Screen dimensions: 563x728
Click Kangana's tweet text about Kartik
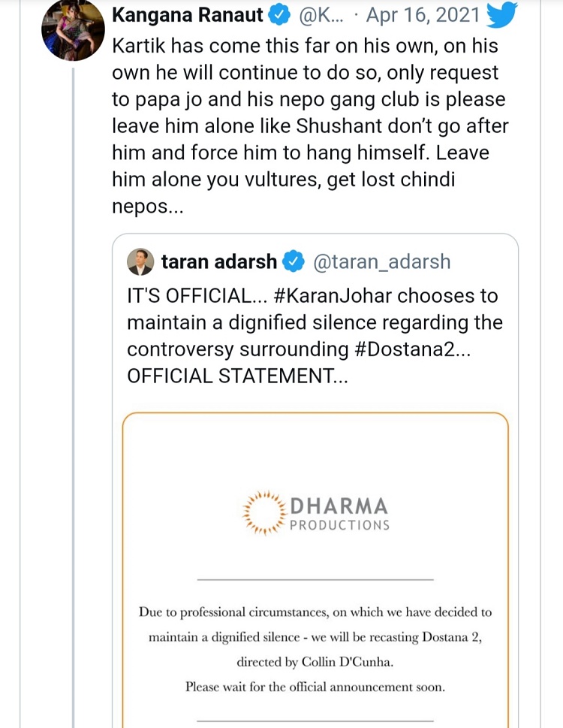(310, 125)
